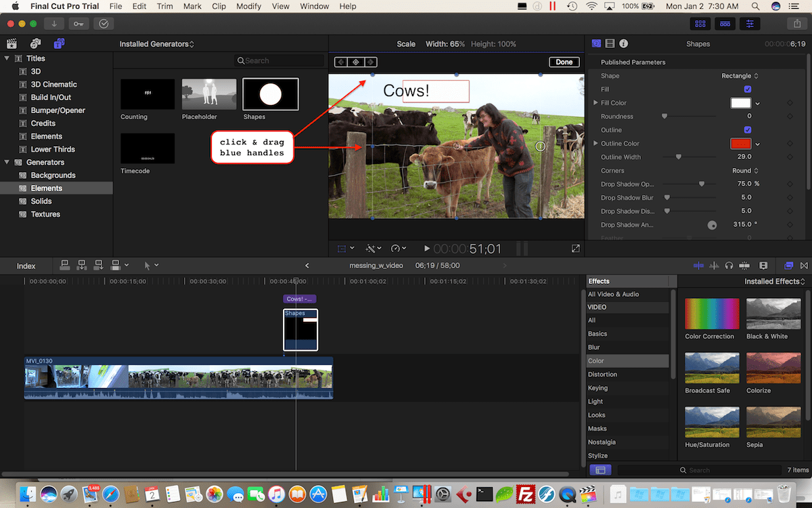Click the Done button in the viewer
This screenshot has height=508, width=812.
click(564, 62)
